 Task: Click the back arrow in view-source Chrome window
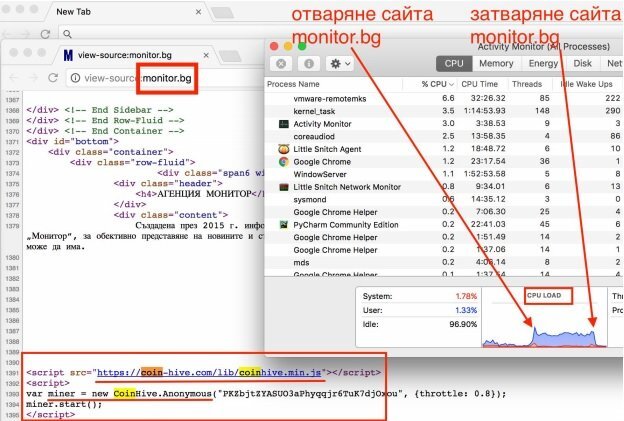point(13,78)
